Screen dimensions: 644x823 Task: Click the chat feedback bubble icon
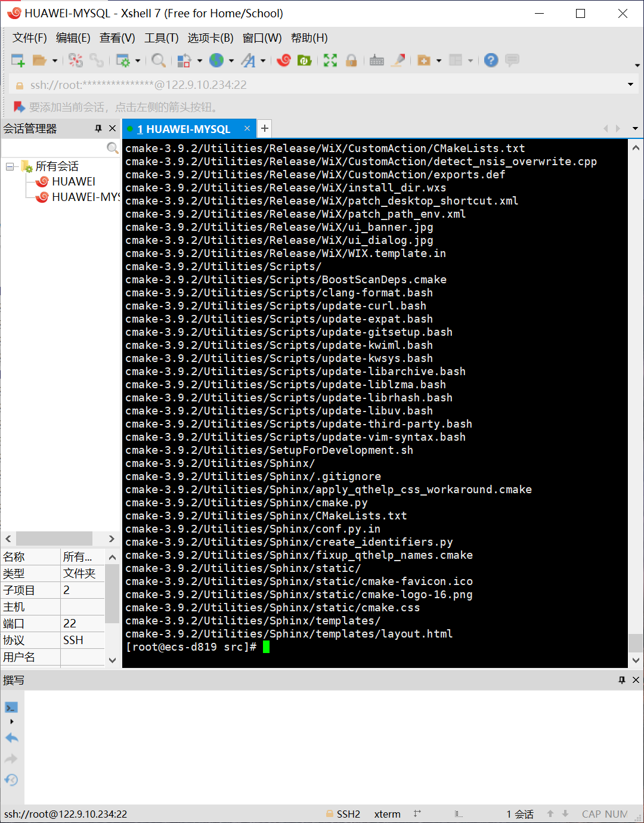tap(512, 60)
